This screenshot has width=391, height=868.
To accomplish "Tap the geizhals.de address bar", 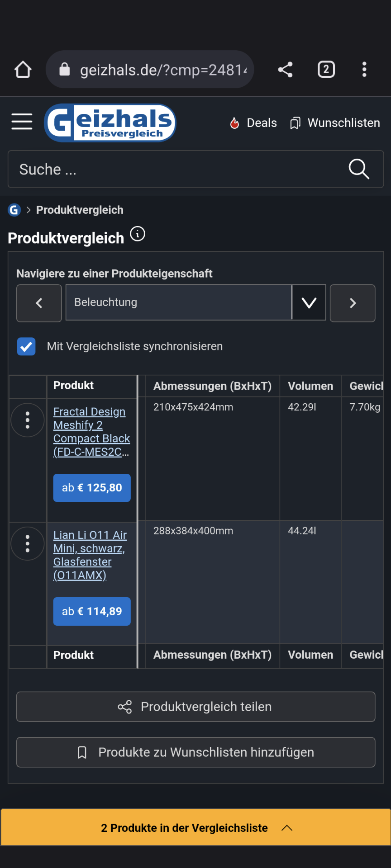I will (150, 70).
